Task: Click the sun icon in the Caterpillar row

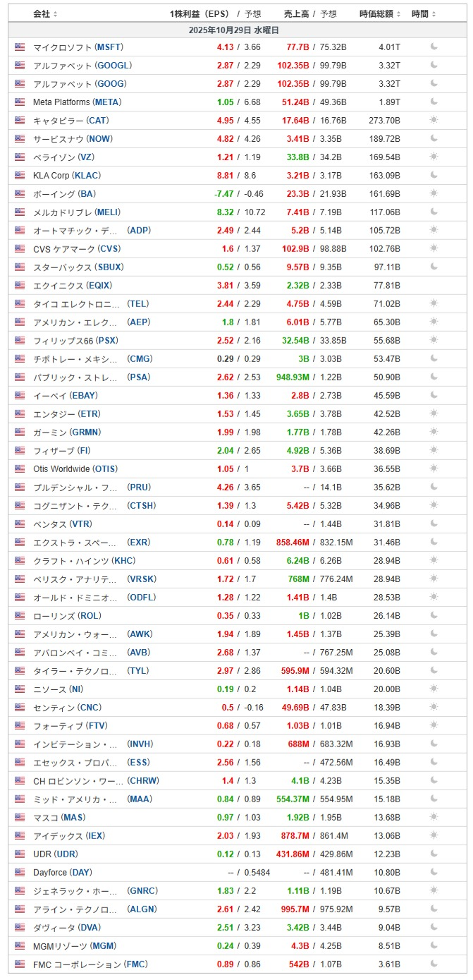Action: (434, 121)
